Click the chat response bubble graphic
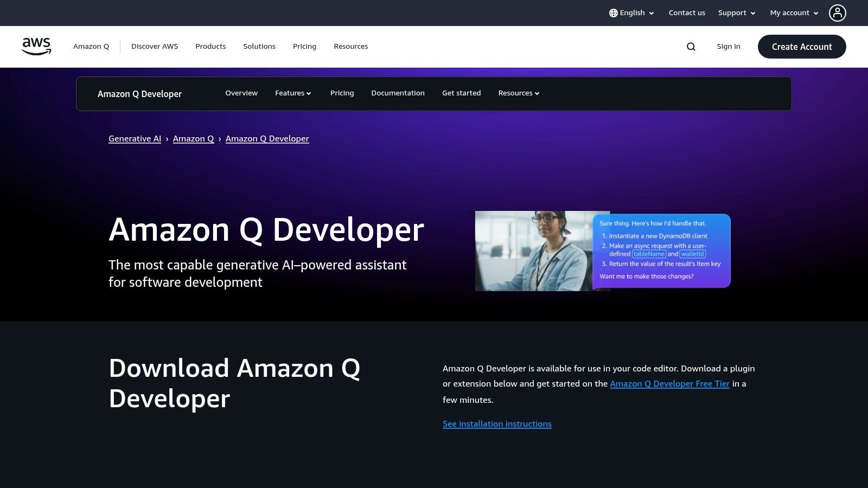 [662, 251]
